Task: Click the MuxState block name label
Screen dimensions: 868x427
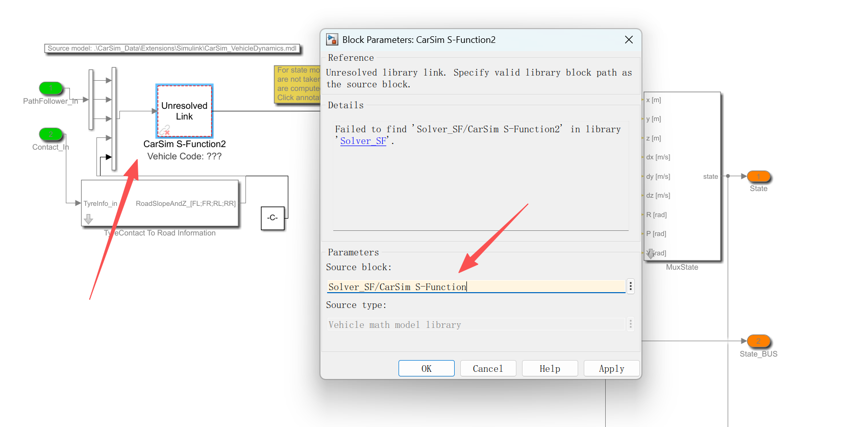Action: click(x=682, y=267)
